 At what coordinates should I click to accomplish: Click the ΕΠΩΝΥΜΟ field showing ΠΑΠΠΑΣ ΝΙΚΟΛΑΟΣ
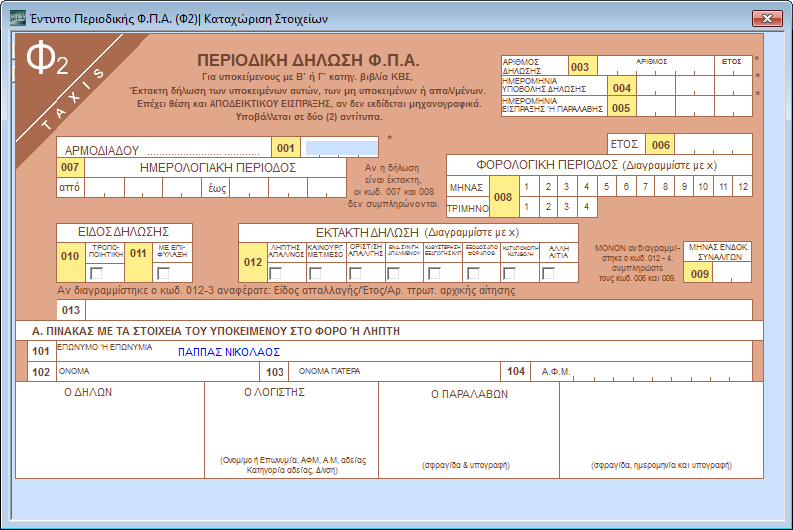[405, 351]
